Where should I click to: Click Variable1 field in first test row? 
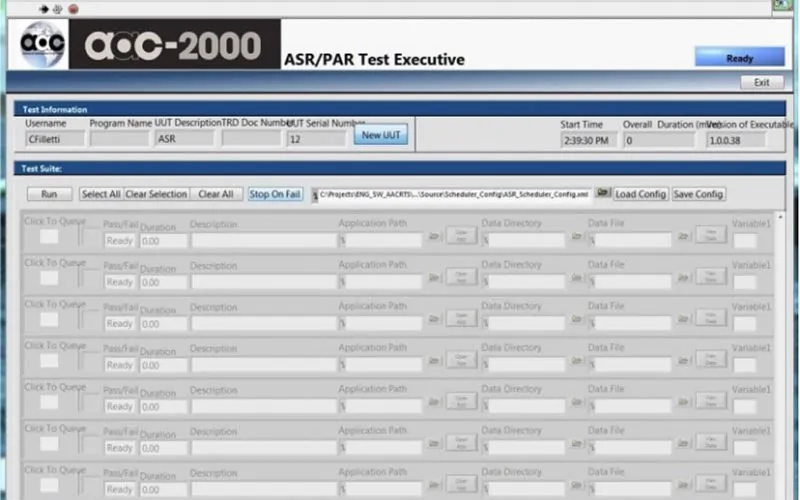coord(745,240)
